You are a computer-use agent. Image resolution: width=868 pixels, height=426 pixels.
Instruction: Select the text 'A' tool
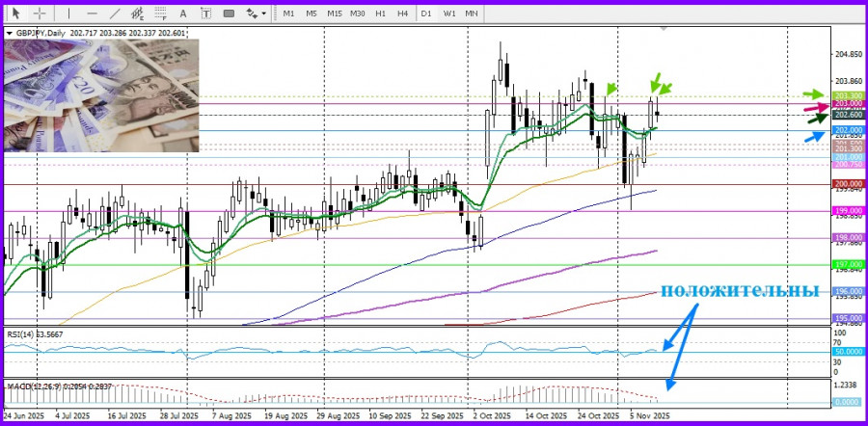click(x=184, y=13)
